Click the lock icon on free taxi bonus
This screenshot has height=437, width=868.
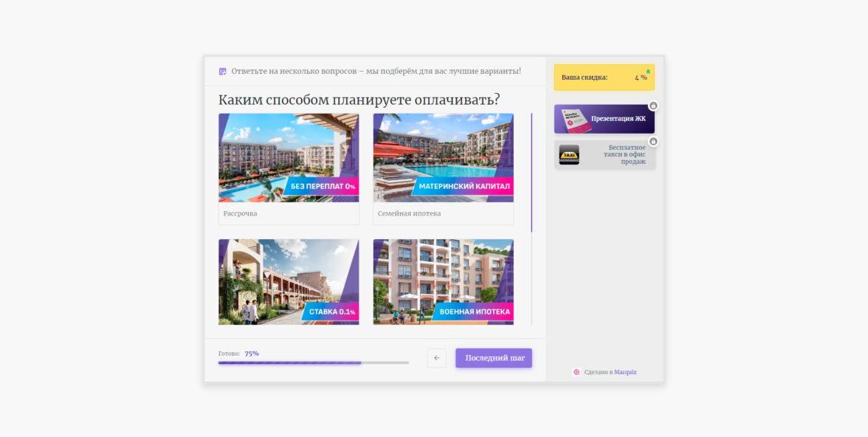click(653, 142)
